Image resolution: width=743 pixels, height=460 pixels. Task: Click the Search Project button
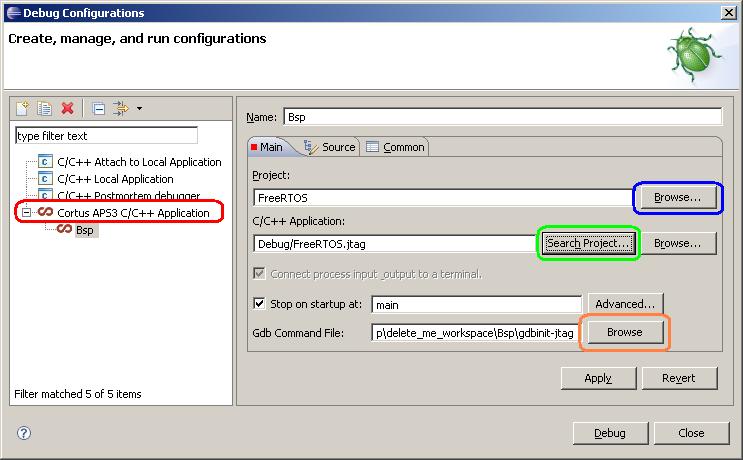[x=589, y=243]
